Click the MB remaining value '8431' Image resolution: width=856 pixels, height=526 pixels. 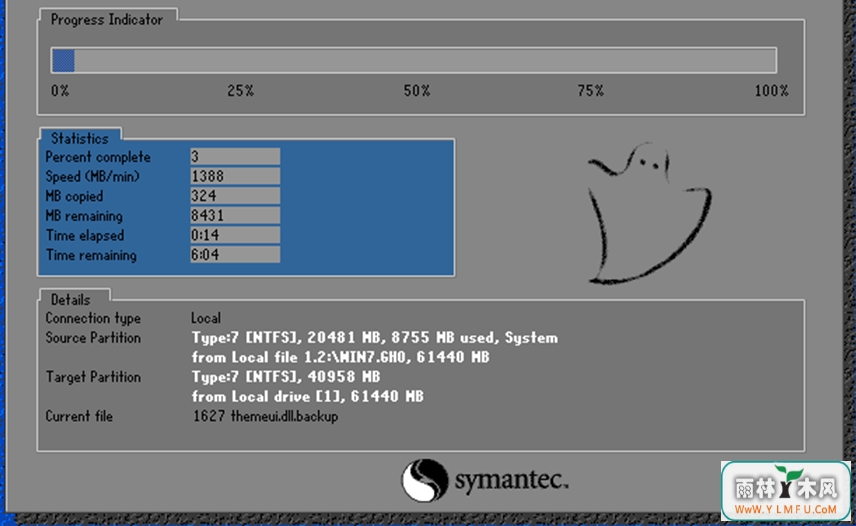(x=235, y=216)
